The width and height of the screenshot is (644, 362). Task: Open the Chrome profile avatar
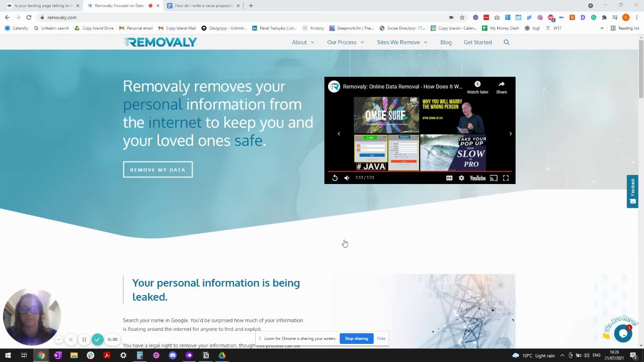626,17
